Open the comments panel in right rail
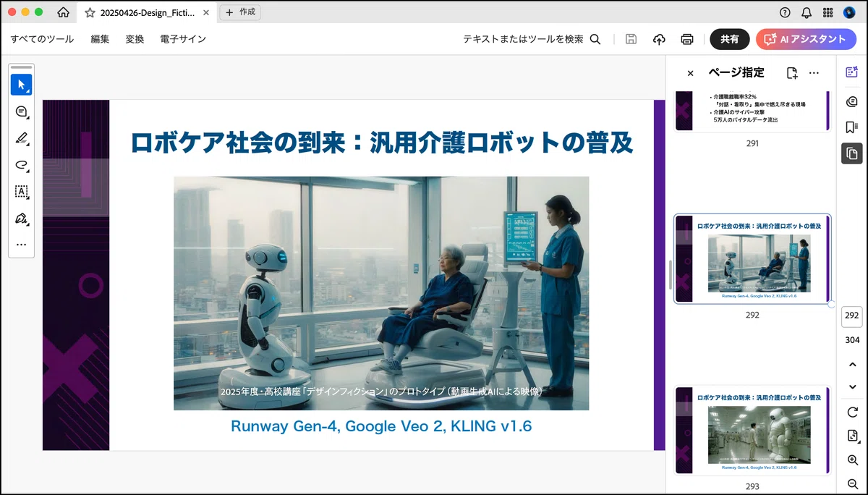Viewport: 868px width, 495px height. pos(852,101)
